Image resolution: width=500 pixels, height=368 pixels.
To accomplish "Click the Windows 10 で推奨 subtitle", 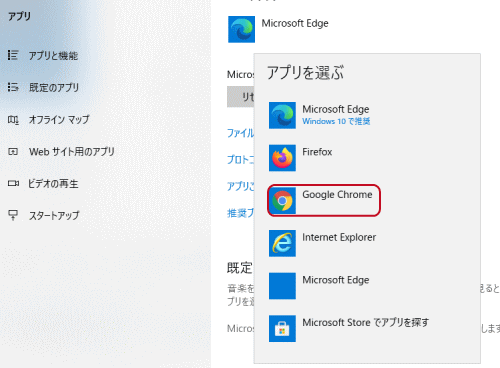I will (x=336, y=121).
